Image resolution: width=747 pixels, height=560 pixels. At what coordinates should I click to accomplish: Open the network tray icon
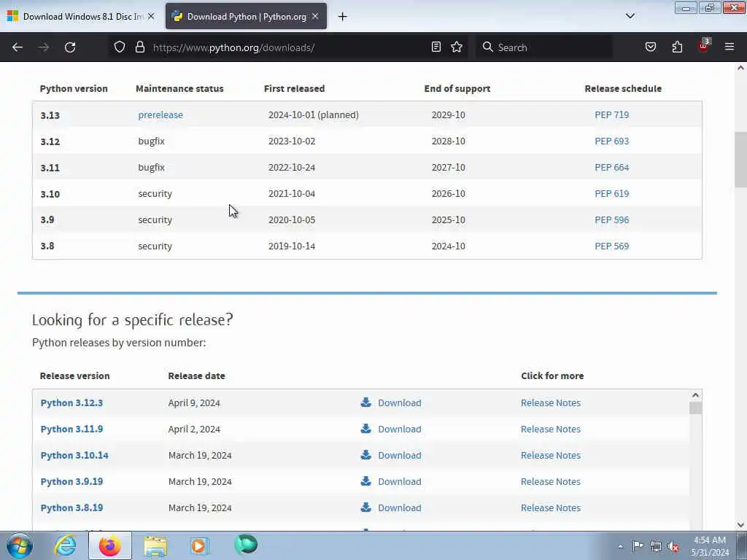[x=656, y=547]
